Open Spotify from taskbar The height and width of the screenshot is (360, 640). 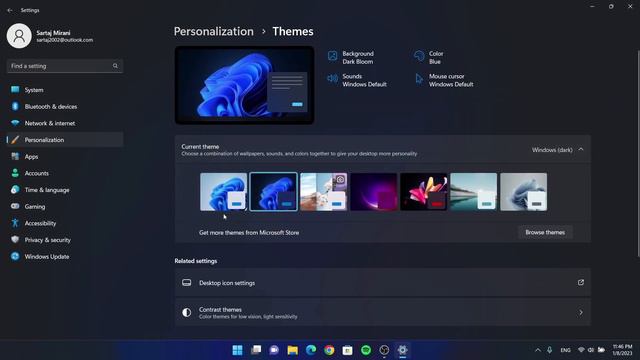[366, 350]
